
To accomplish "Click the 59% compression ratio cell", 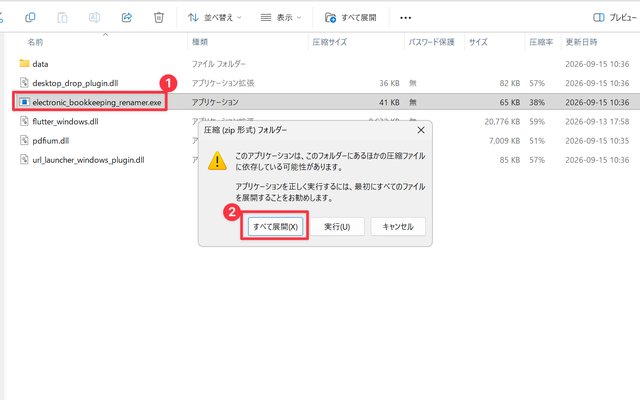I will point(537,122).
